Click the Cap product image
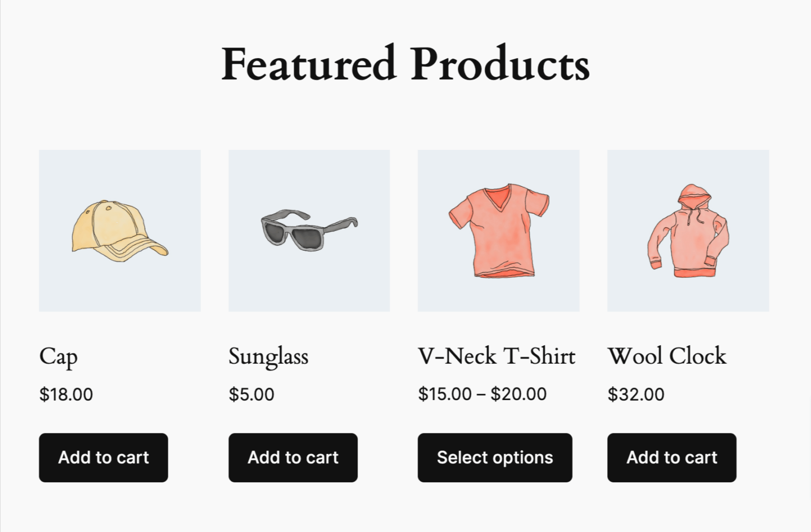This screenshot has width=811, height=532. (x=119, y=230)
